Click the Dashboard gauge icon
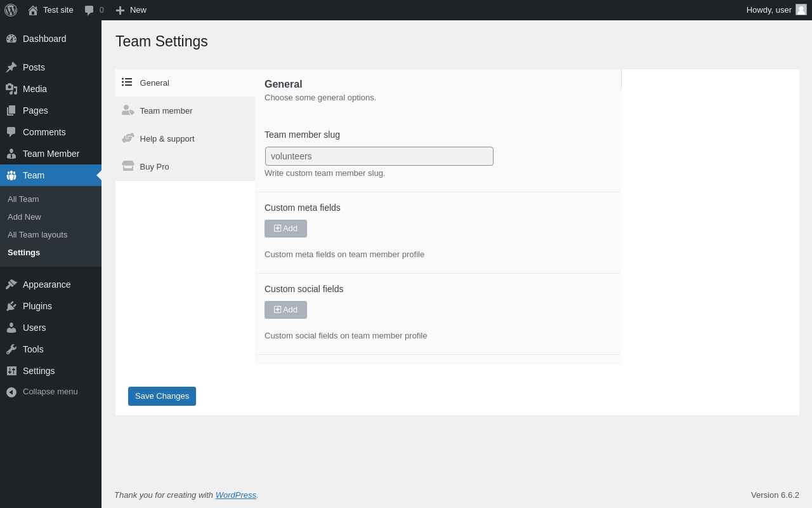 point(11,39)
